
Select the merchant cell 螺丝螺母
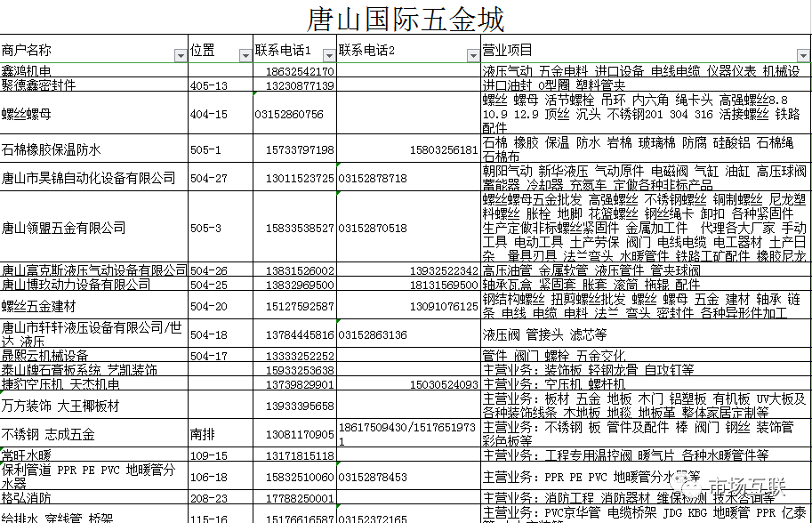[x=93, y=113]
